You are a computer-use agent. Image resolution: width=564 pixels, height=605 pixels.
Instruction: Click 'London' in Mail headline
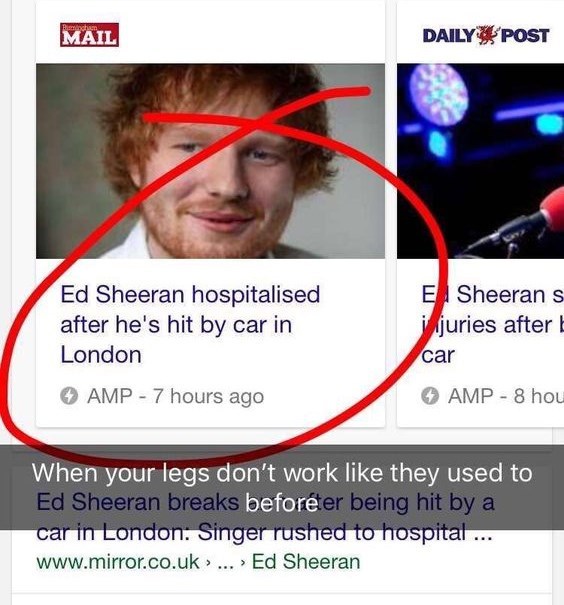(101, 355)
